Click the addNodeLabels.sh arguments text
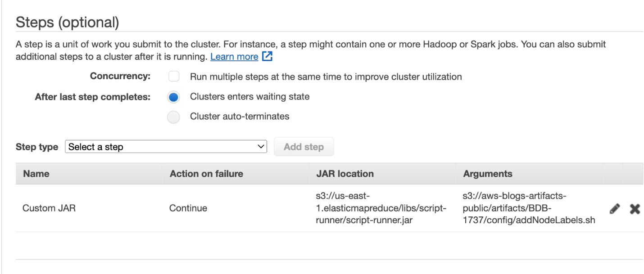Viewport: 644px width, 274px height. (529, 208)
